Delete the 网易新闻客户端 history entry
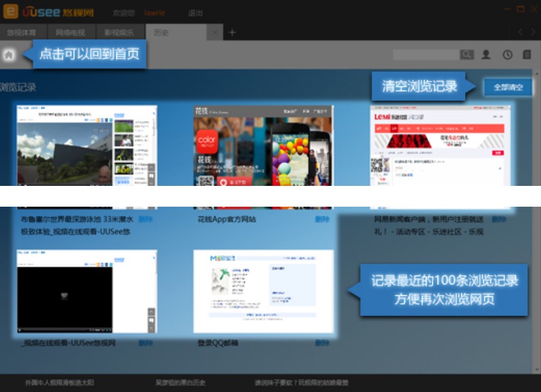541x392 pixels. coord(499,219)
